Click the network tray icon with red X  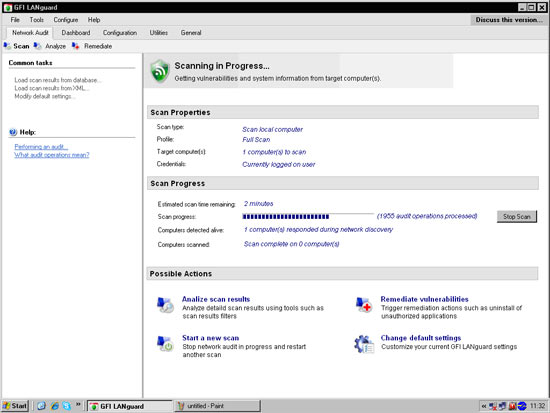point(493,406)
